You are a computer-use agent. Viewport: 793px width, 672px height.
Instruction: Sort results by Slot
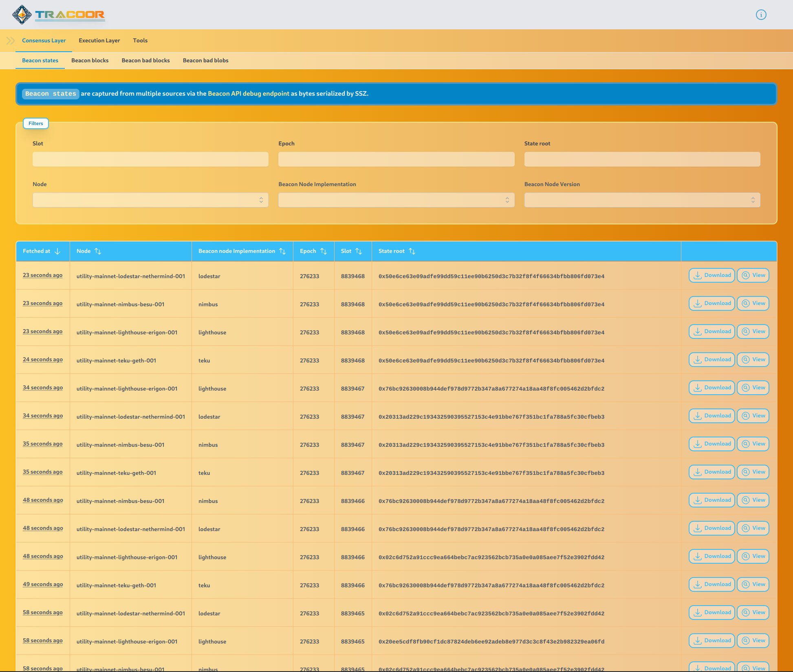tap(358, 251)
